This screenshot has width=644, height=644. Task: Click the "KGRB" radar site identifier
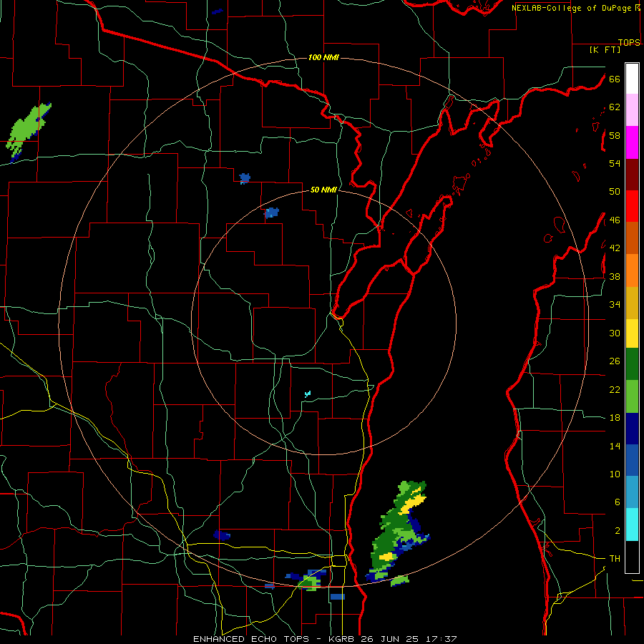[343, 639]
